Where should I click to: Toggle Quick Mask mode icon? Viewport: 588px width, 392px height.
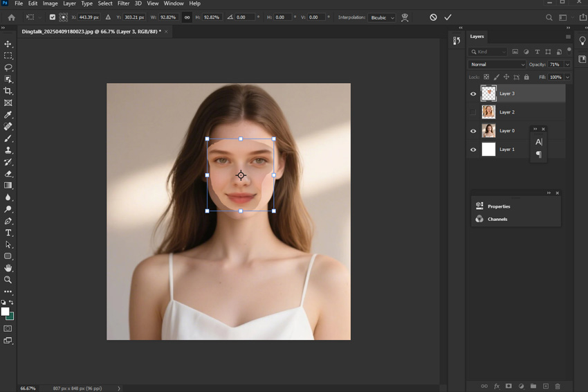click(x=8, y=328)
